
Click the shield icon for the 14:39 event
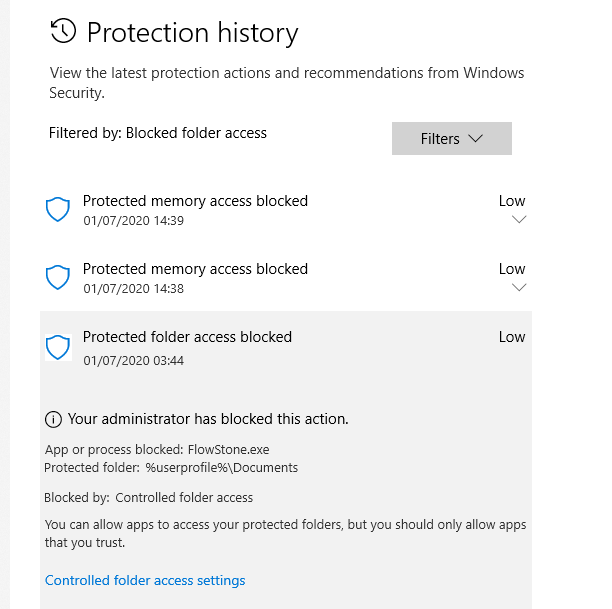(58, 210)
